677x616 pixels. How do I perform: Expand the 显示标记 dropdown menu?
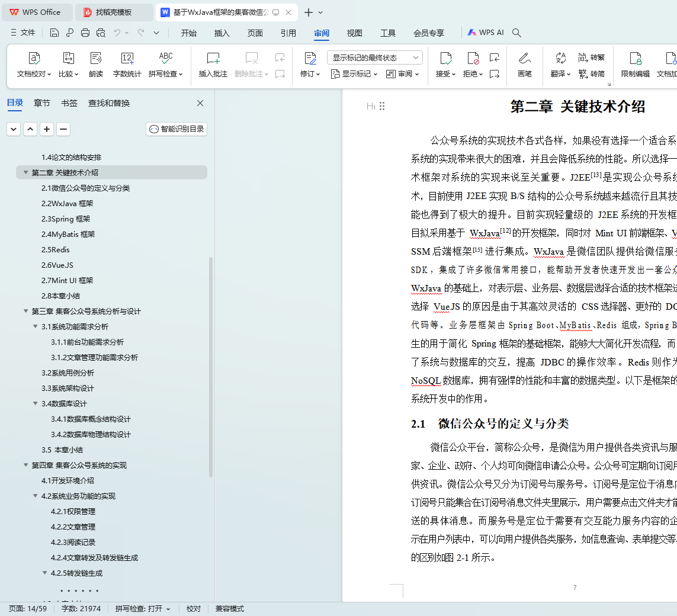tap(355, 74)
